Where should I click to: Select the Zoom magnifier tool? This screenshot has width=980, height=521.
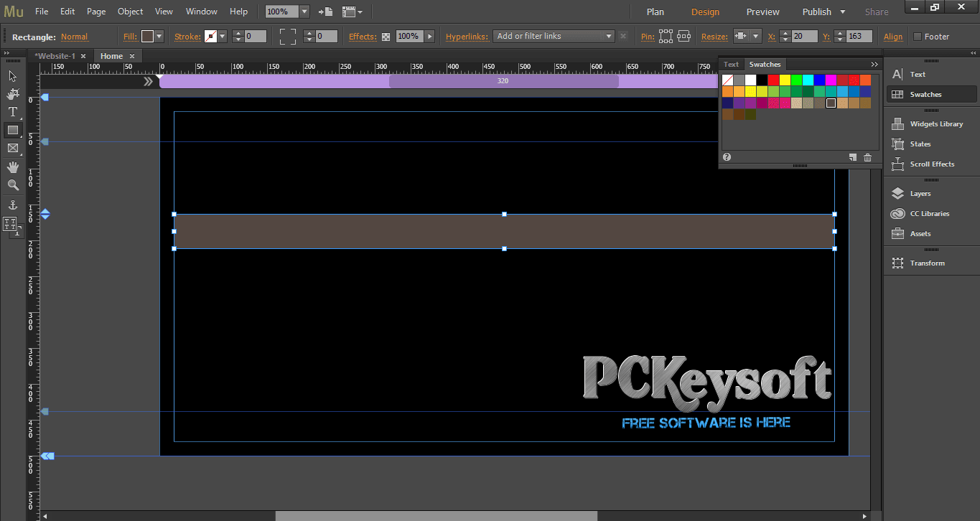coord(13,185)
